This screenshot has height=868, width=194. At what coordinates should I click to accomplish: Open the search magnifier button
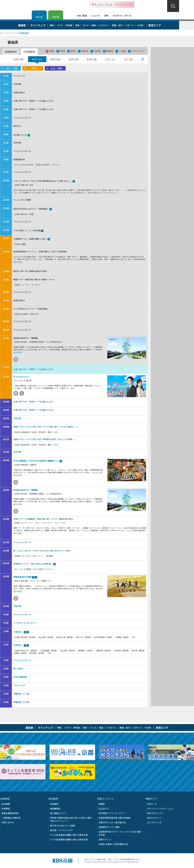point(173,6)
